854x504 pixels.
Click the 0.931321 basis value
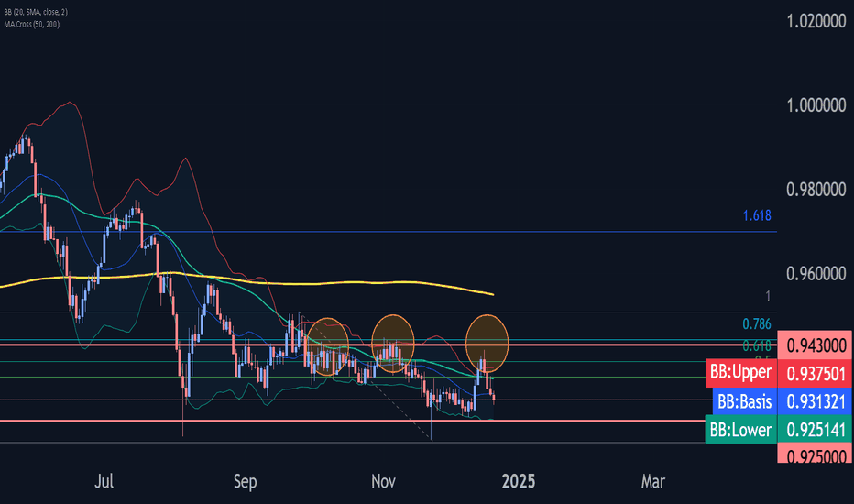click(816, 401)
